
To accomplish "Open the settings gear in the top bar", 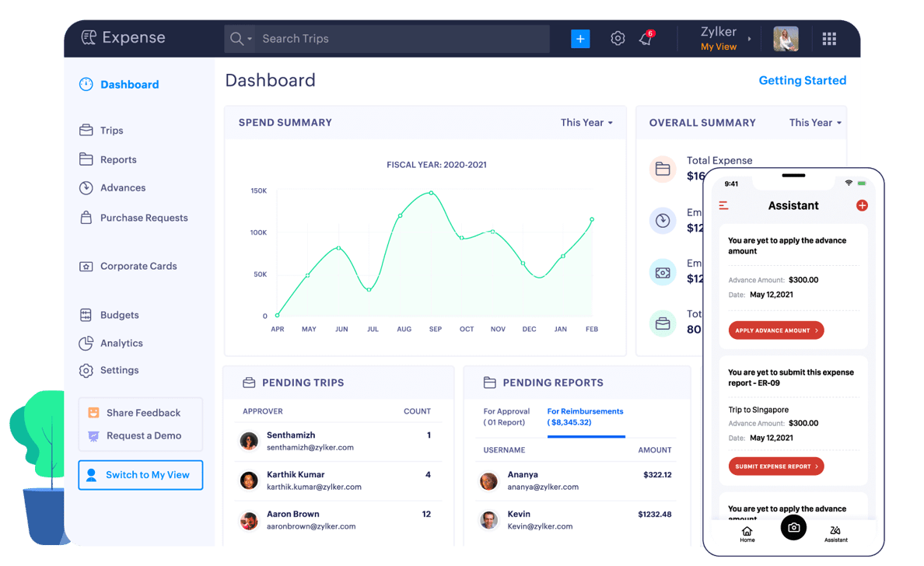I will click(x=618, y=37).
